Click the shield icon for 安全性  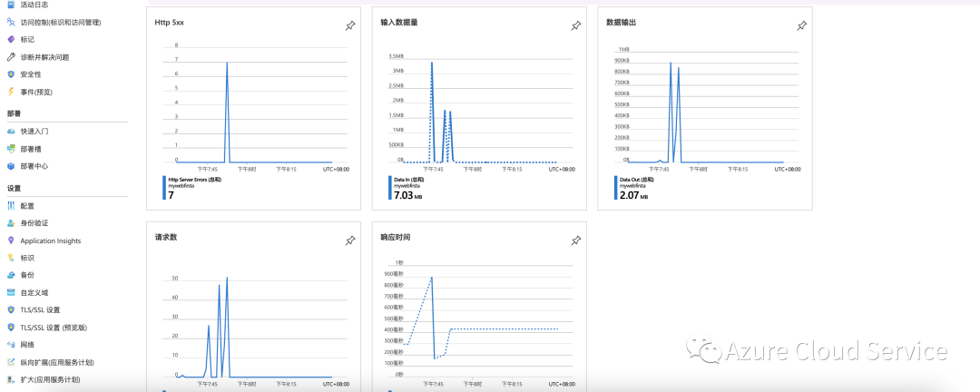pyautogui.click(x=11, y=74)
